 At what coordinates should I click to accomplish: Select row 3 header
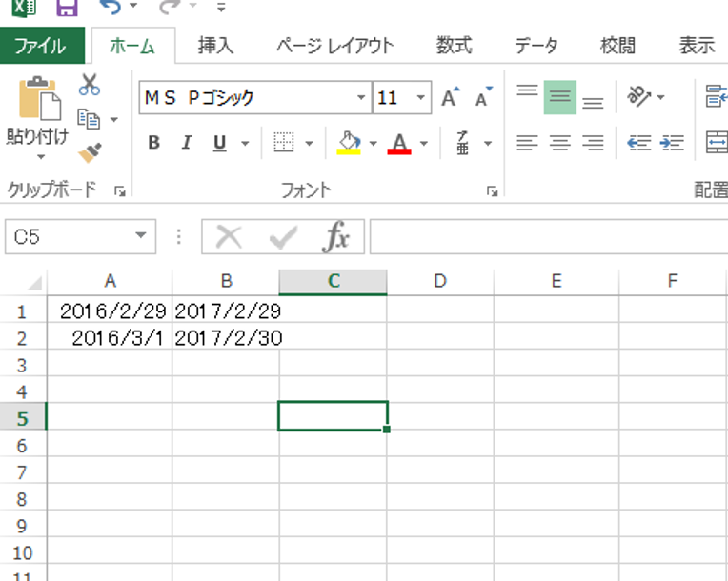[x=22, y=365]
